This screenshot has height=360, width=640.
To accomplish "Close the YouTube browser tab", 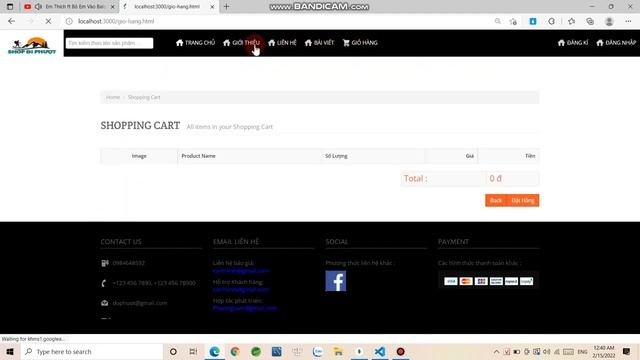I will pos(113,7).
